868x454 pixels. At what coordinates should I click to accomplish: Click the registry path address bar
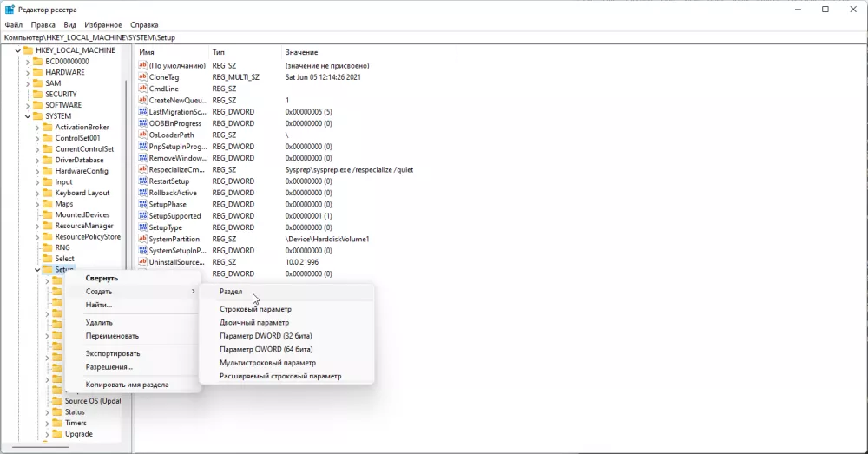click(x=434, y=38)
